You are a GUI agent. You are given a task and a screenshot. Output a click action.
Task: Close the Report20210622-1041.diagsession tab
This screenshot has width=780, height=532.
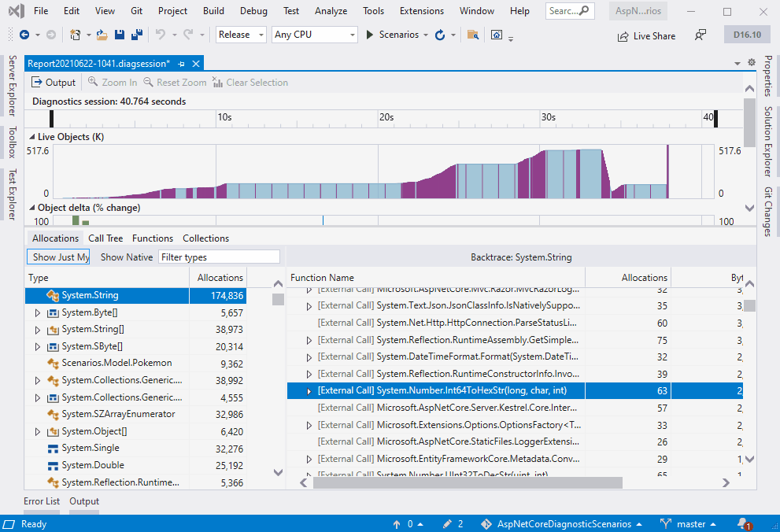click(x=196, y=64)
